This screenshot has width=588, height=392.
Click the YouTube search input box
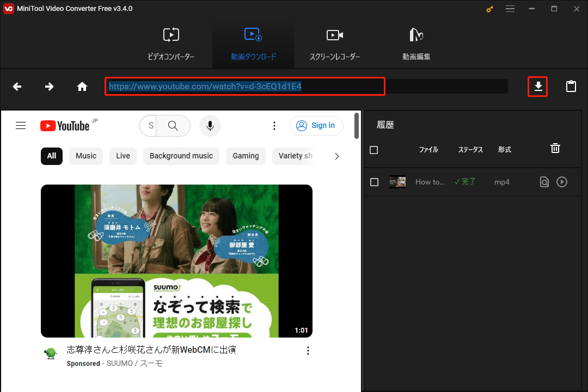[149, 126]
